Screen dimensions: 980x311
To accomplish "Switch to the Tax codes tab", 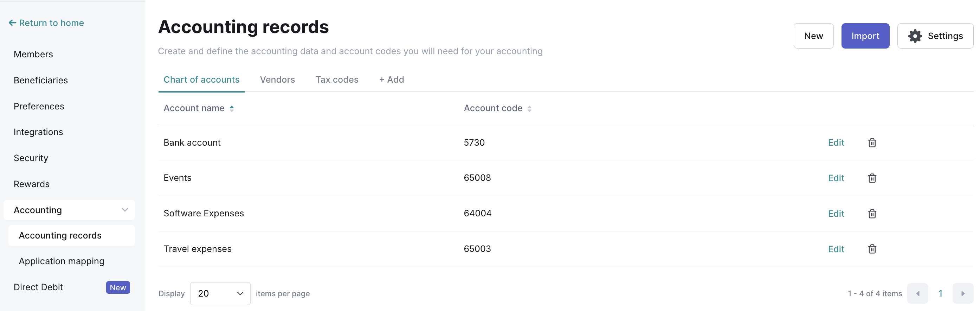I will tap(336, 80).
